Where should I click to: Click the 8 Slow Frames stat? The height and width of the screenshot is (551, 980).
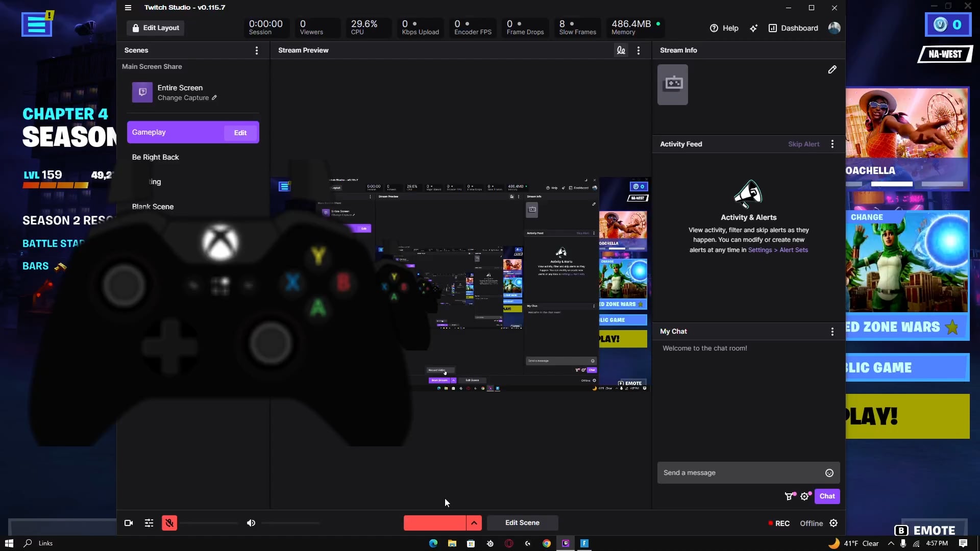[x=577, y=28]
